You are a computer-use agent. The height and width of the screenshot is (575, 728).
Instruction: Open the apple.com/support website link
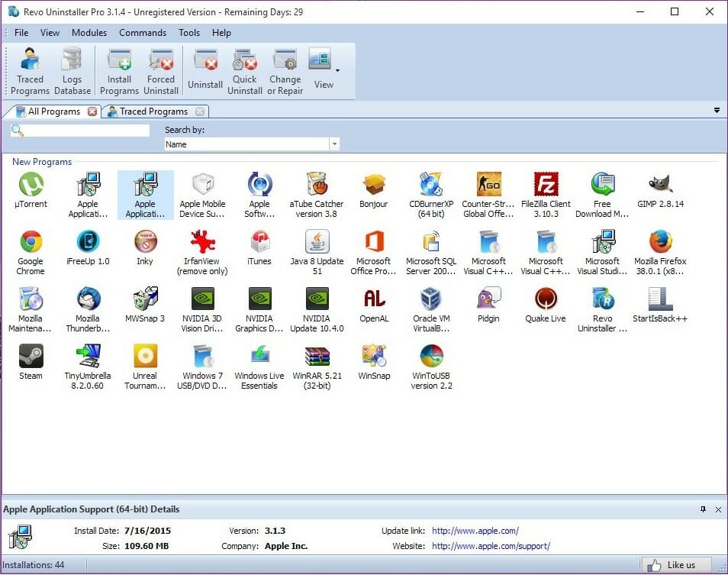[x=491, y=546]
